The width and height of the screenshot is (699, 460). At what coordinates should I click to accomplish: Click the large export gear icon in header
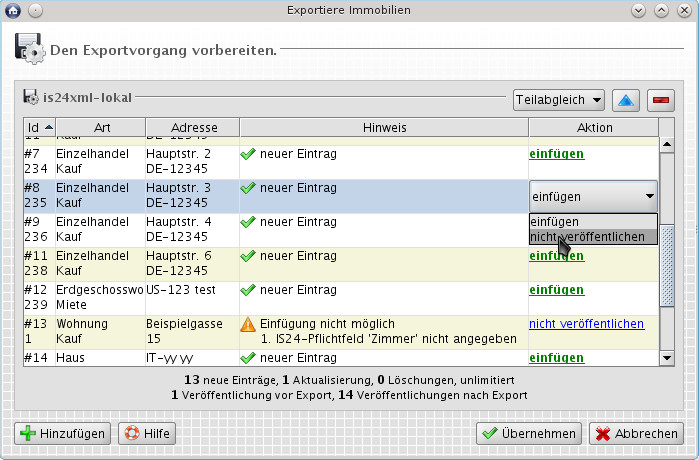(x=29, y=48)
